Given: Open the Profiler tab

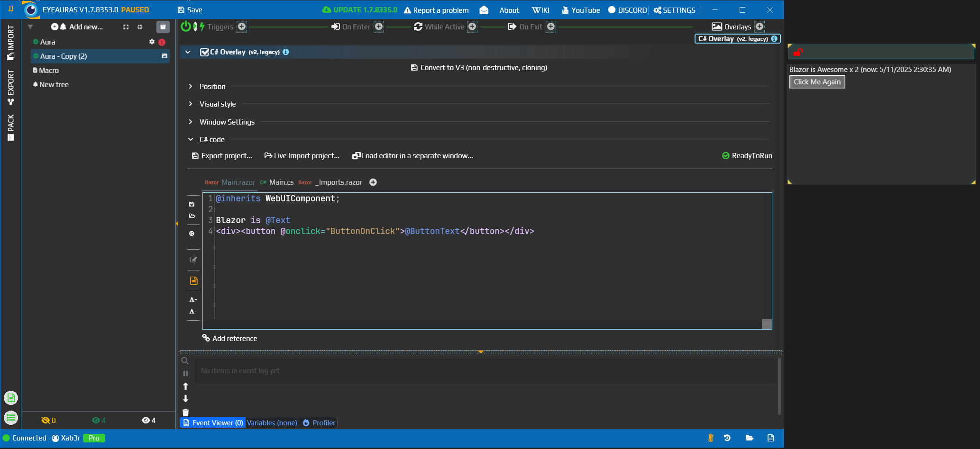Looking at the screenshot, I should tap(319, 422).
